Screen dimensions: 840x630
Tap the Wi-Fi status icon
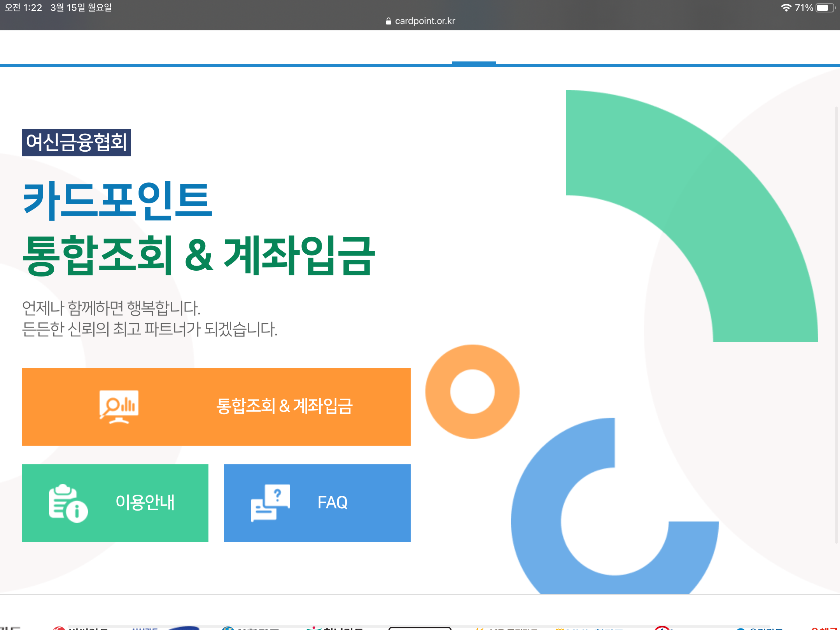click(786, 8)
